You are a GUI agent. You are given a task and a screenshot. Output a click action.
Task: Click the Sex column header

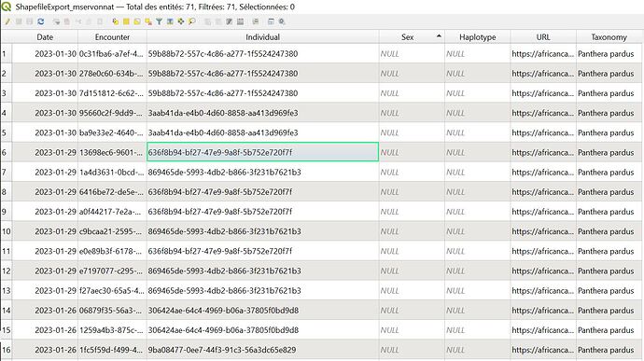(412, 37)
